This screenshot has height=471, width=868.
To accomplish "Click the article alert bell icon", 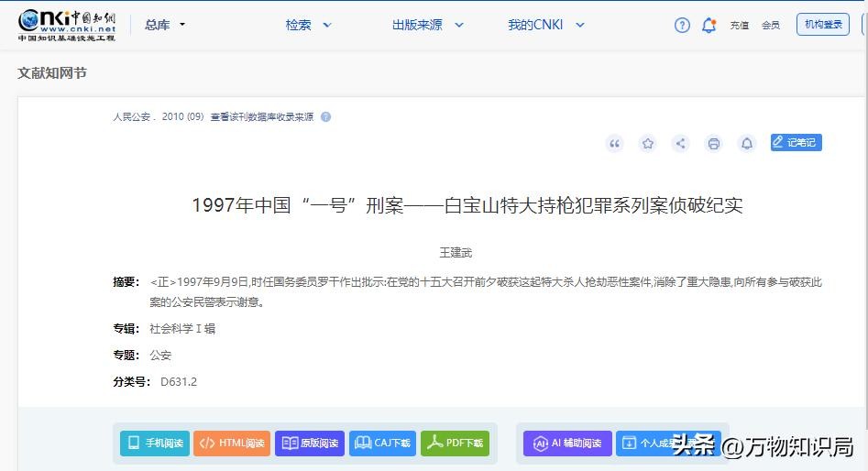I will coord(746,144).
